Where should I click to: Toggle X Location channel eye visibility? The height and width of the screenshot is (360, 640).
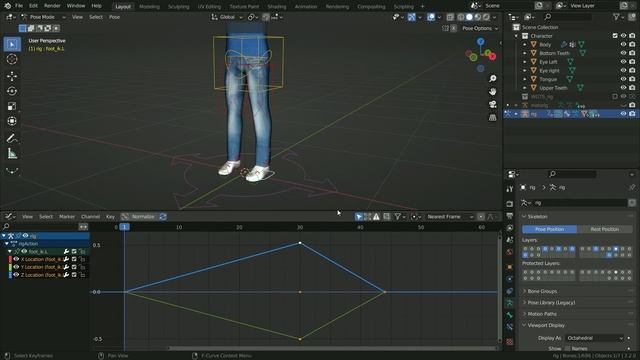(x=16, y=259)
